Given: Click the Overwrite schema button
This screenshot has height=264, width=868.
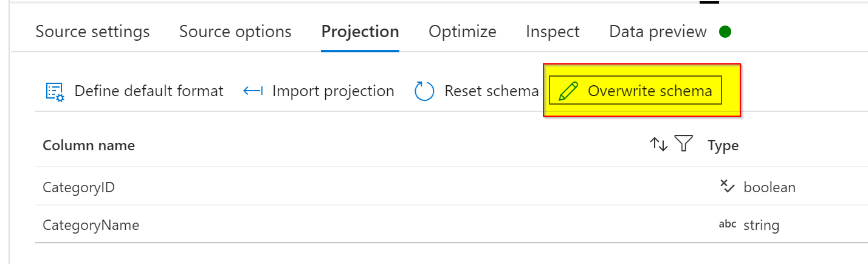Looking at the screenshot, I should point(635,91).
